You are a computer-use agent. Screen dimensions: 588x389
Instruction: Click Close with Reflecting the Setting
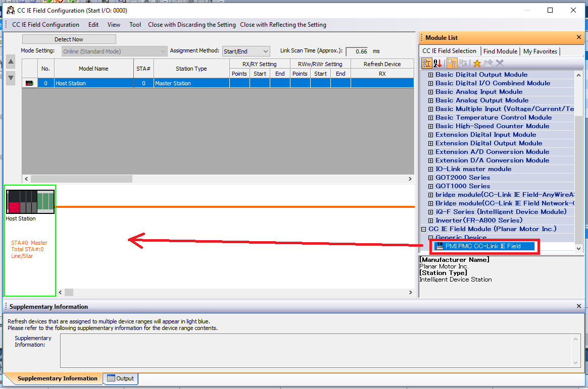click(283, 25)
